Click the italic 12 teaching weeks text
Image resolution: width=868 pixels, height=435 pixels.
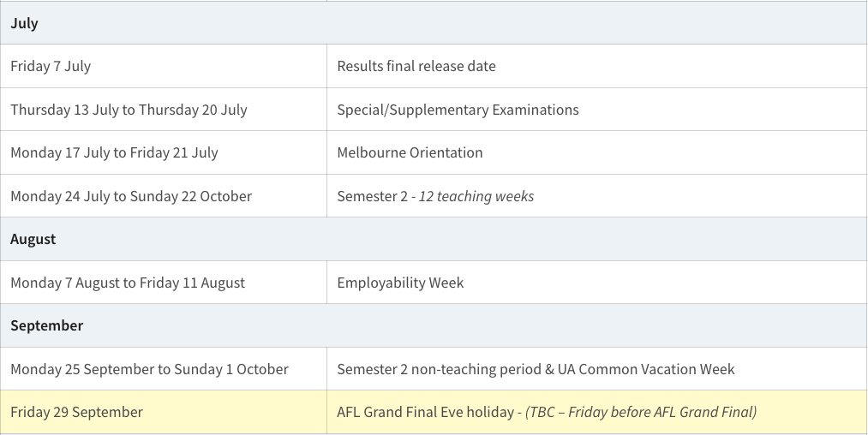[x=476, y=196]
